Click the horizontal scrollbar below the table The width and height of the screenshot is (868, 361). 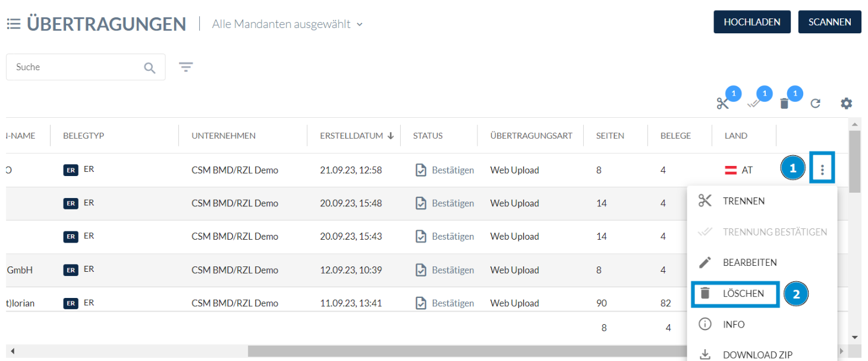click(416, 351)
